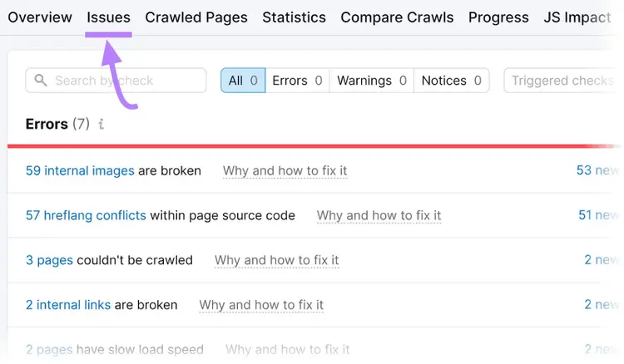
Task: Filter by Notices only
Action: click(452, 81)
